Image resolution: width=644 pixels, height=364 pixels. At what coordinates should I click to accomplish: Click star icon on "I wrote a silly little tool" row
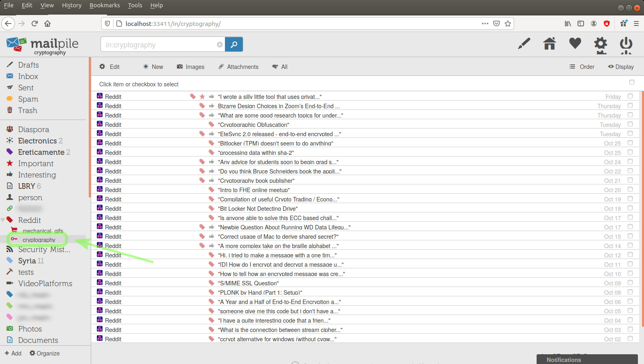point(202,96)
